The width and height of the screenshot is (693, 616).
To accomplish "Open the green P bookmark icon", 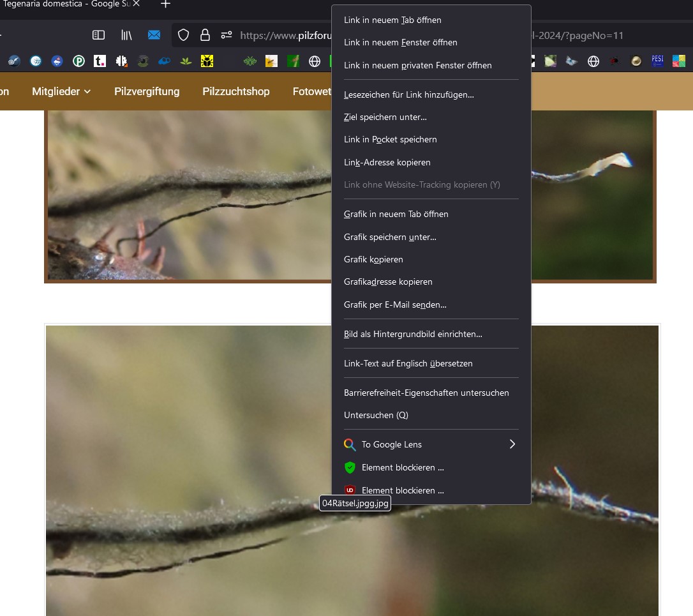I will pos(78,61).
